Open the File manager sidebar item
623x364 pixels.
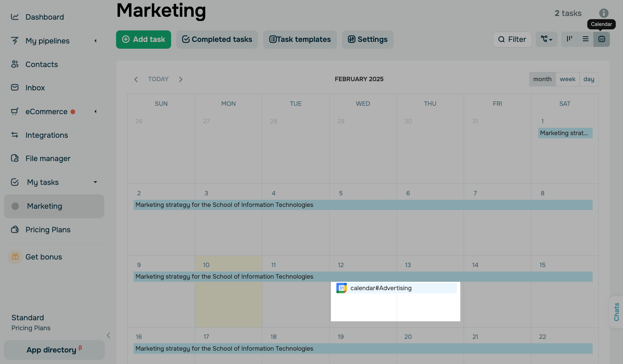click(x=48, y=158)
